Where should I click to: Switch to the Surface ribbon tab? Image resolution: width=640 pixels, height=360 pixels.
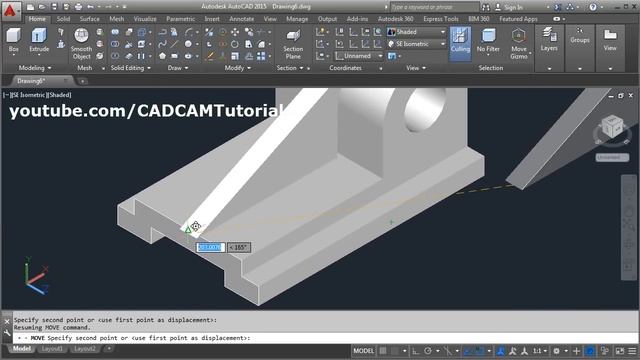point(89,19)
